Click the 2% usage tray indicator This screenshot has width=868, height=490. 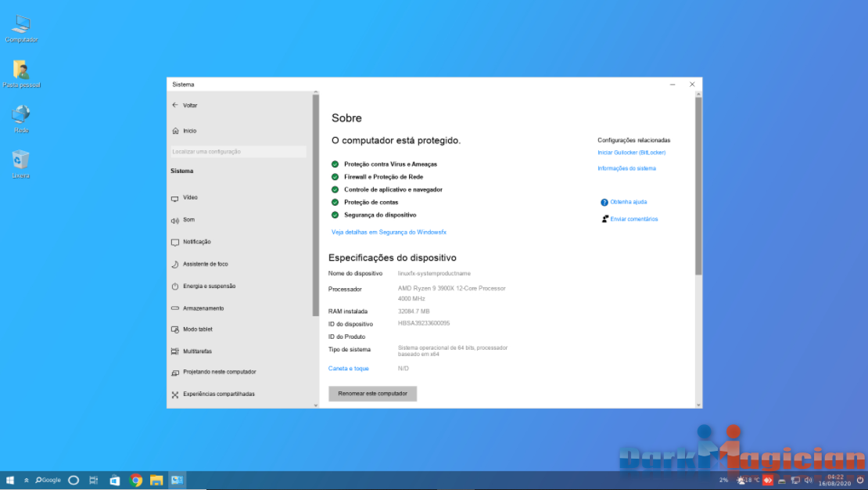point(723,481)
